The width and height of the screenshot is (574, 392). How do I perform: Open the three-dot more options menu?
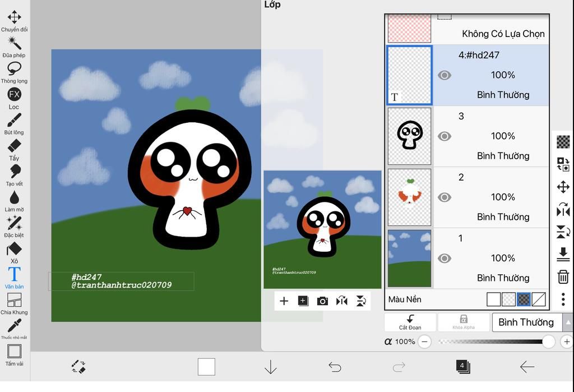coord(563,299)
